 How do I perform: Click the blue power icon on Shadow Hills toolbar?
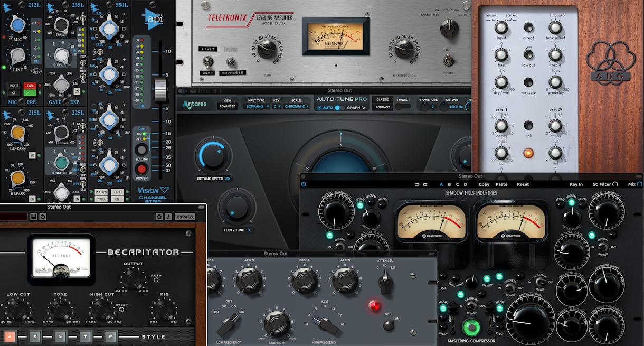click(304, 184)
